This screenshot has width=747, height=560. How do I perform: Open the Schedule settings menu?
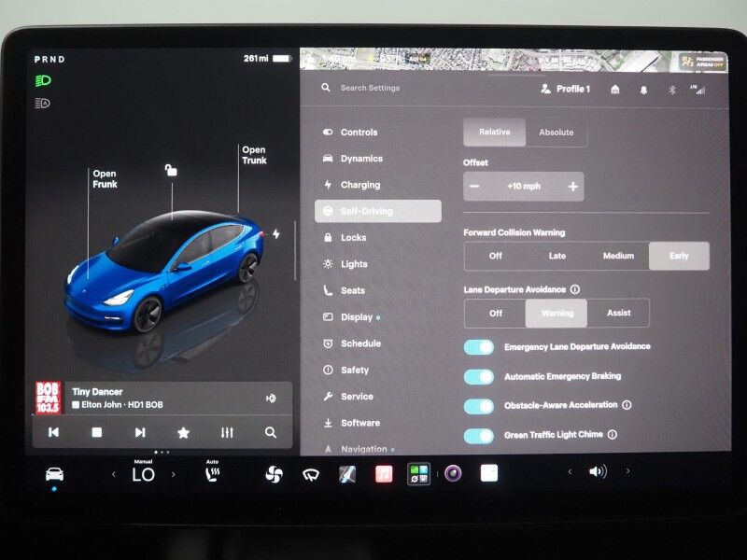pyautogui.click(x=352, y=343)
